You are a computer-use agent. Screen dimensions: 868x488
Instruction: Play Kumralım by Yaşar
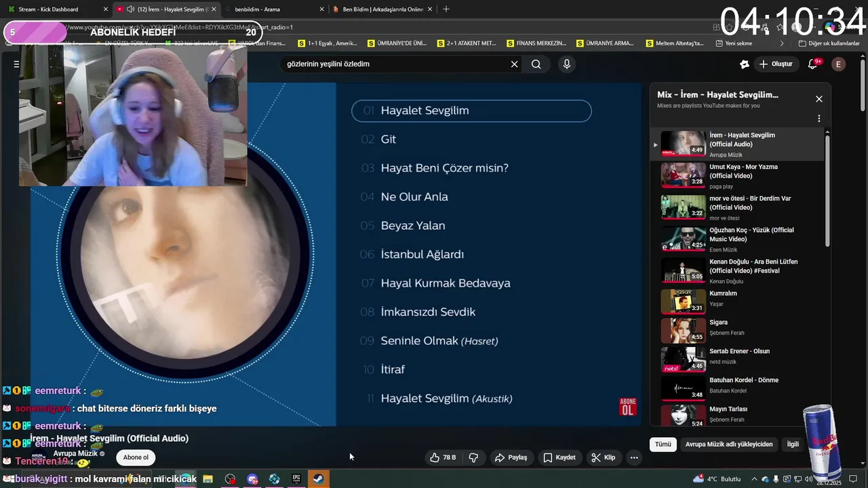[738, 302]
